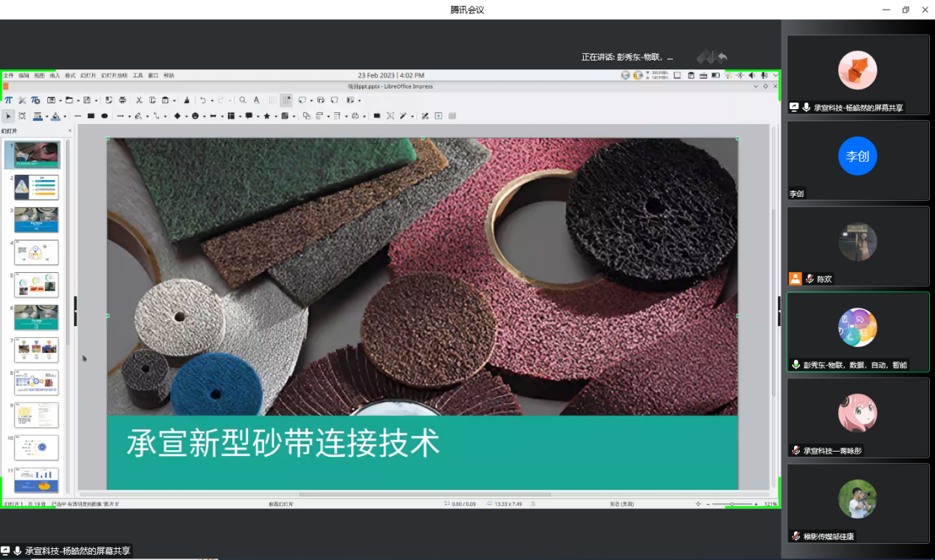Expand the fill color dropdown arrow

coord(64,117)
